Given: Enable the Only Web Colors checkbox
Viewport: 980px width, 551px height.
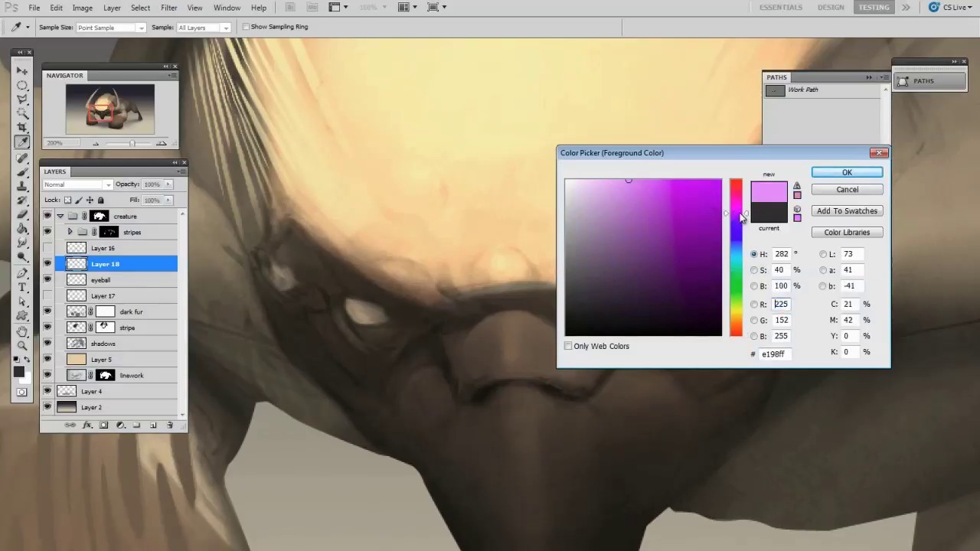Looking at the screenshot, I should tap(568, 346).
